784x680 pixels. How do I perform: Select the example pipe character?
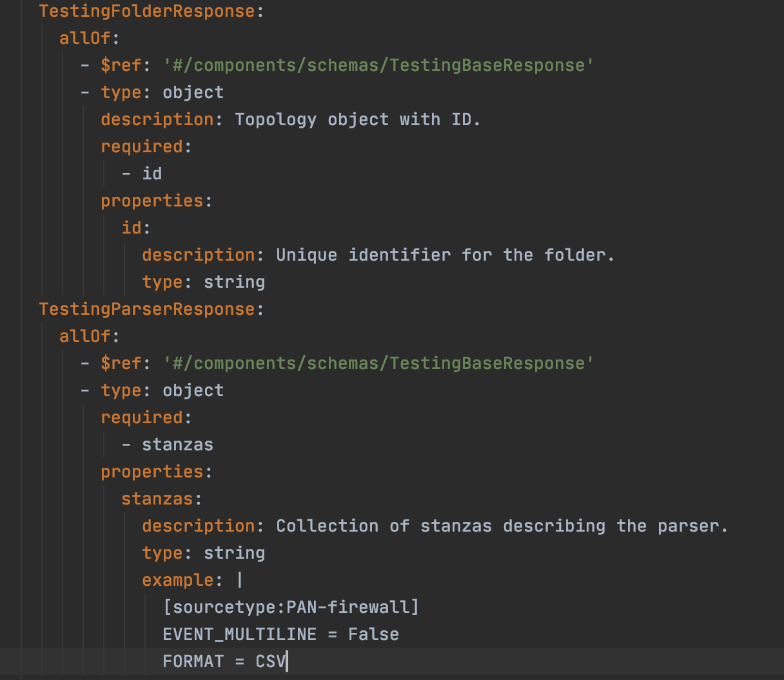pyautogui.click(x=239, y=579)
